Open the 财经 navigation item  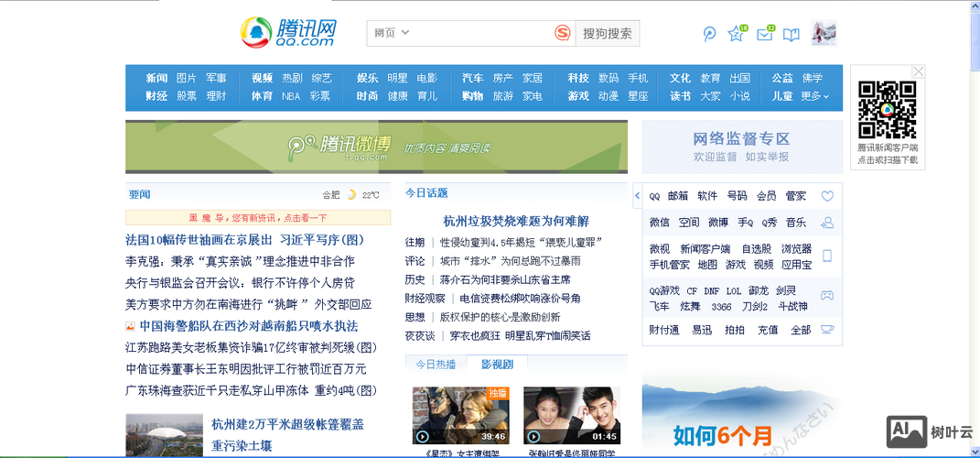tap(156, 96)
